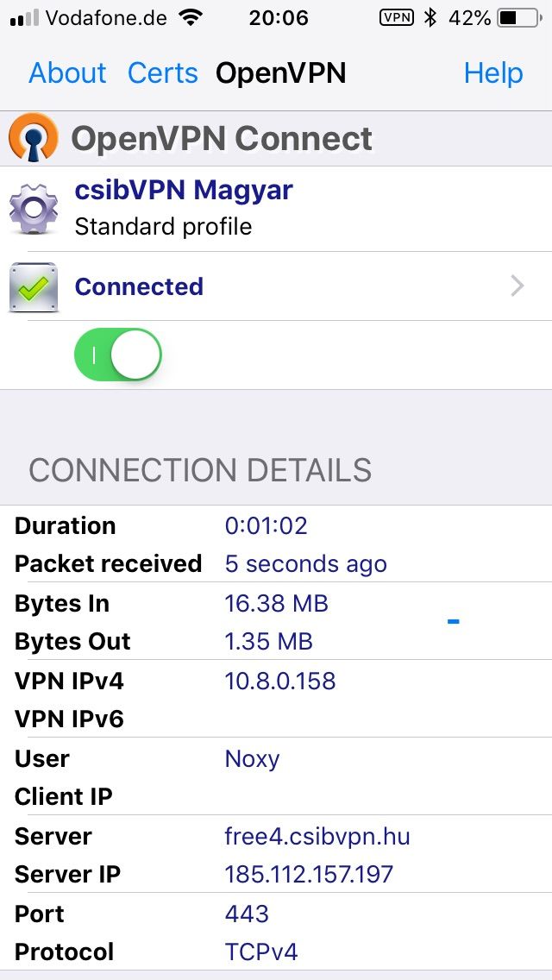Screen dimensions: 552x980
Task: Tap the VPN indicator in status bar
Action: [397, 18]
